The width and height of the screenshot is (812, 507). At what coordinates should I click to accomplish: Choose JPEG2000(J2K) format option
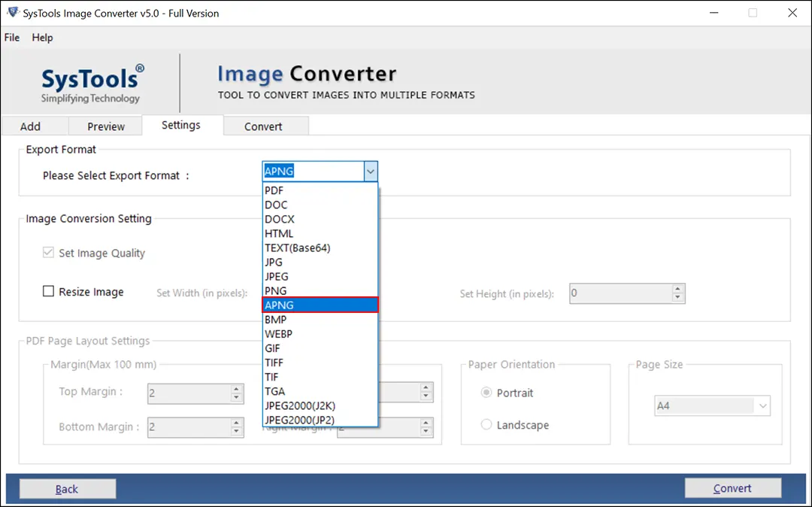pos(320,405)
